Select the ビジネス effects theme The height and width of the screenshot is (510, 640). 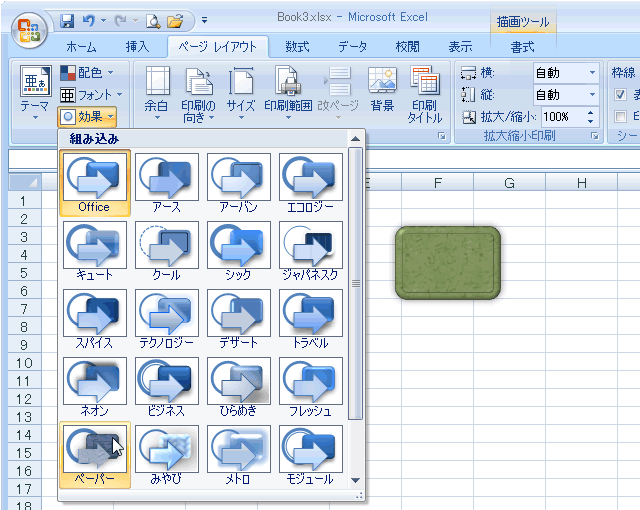[x=167, y=387]
